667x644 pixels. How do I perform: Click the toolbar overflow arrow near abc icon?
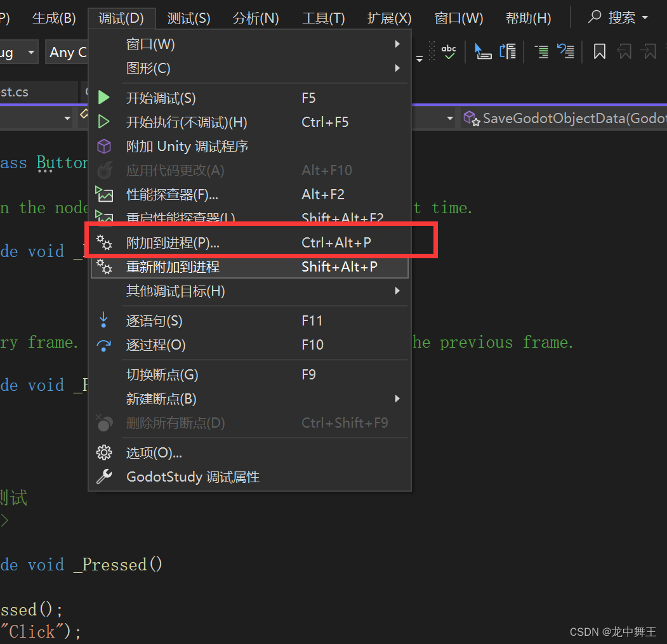coord(419,59)
